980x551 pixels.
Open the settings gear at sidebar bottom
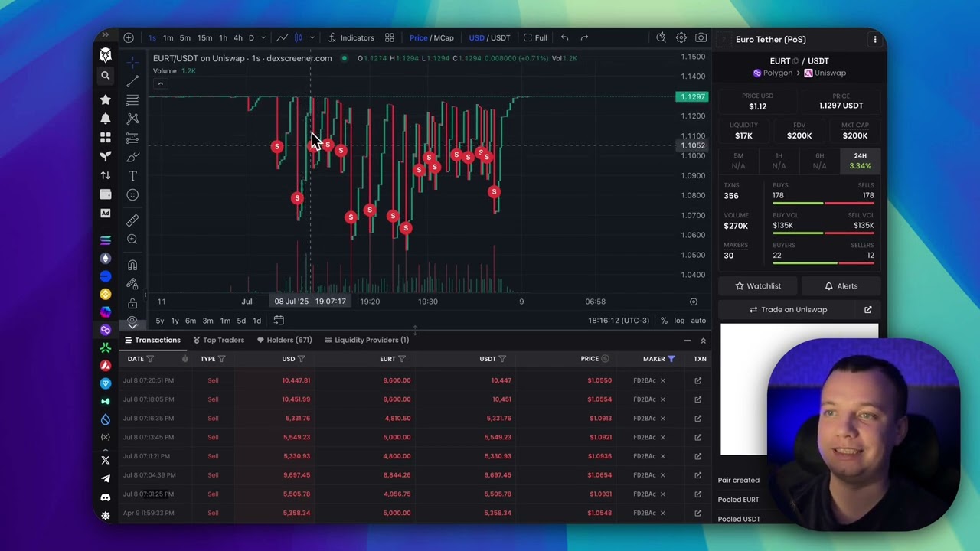106,516
